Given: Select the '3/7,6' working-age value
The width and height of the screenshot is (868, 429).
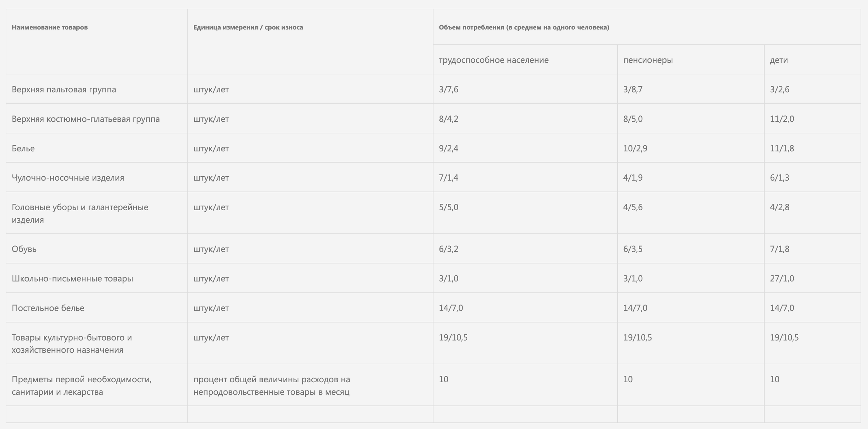Looking at the screenshot, I should (448, 89).
